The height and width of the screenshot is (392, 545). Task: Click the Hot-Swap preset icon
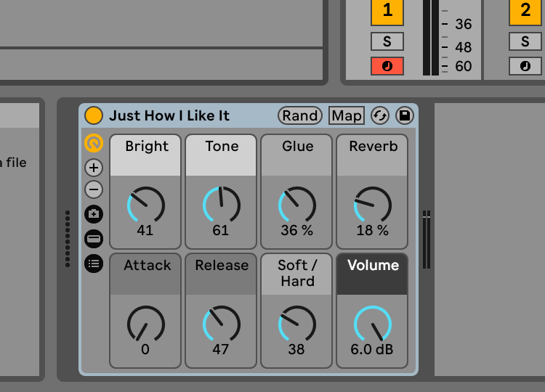[379, 115]
